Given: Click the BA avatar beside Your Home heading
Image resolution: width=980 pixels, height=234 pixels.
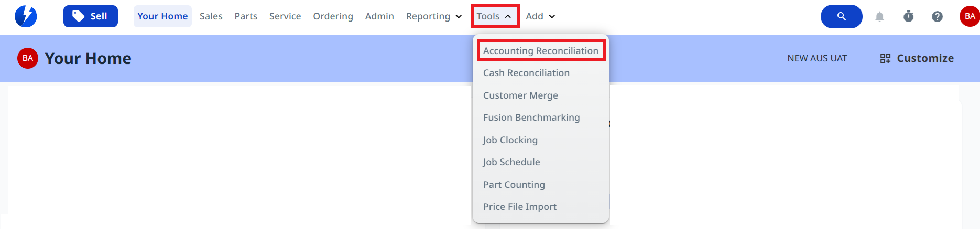Looking at the screenshot, I should point(28,58).
